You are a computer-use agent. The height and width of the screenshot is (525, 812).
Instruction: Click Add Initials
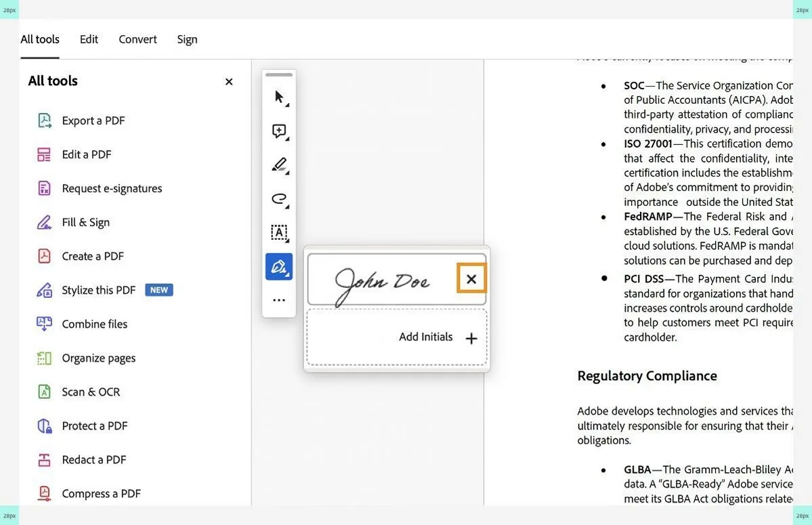click(x=425, y=336)
